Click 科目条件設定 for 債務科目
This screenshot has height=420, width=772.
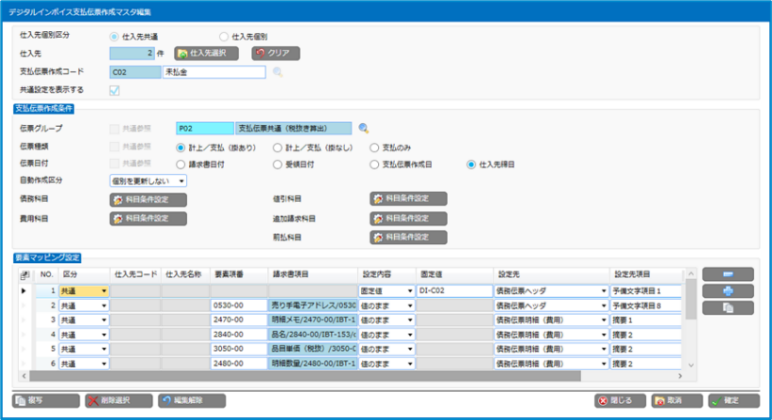[148, 199]
